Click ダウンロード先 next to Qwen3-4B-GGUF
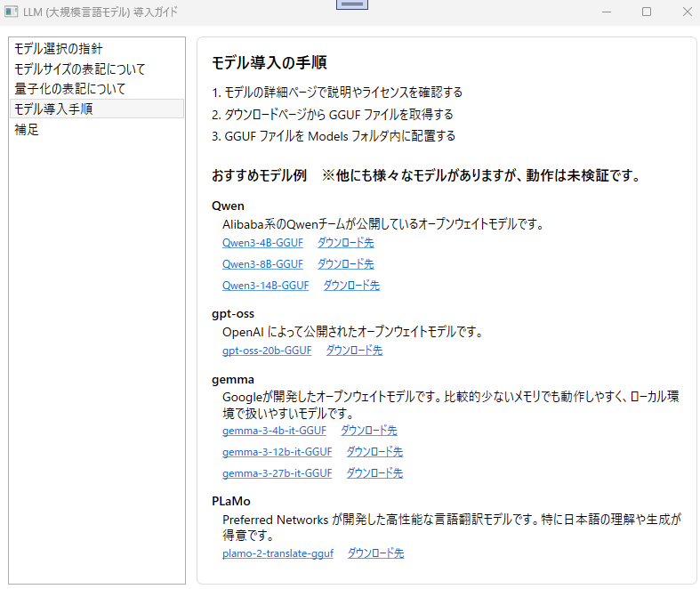 [x=345, y=242]
